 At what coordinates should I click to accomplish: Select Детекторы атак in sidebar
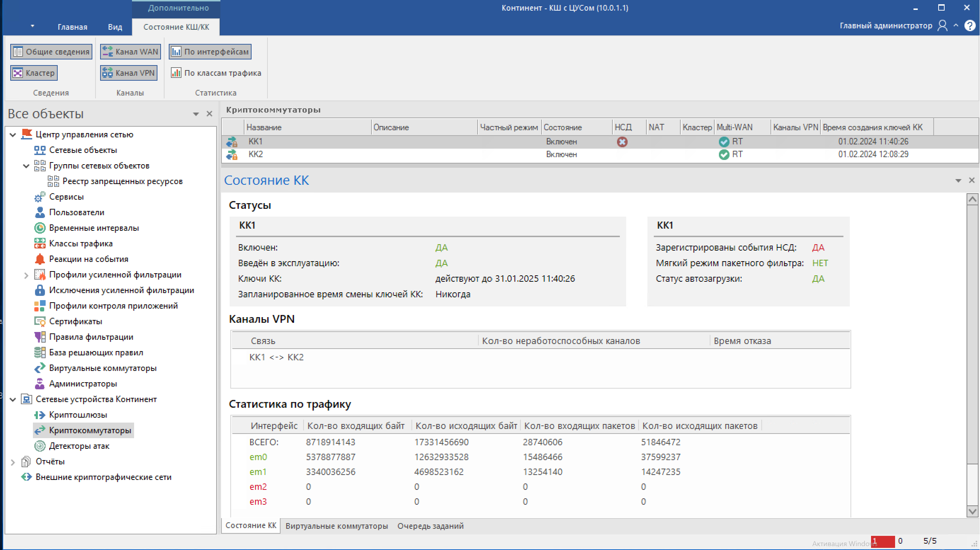coord(79,446)
